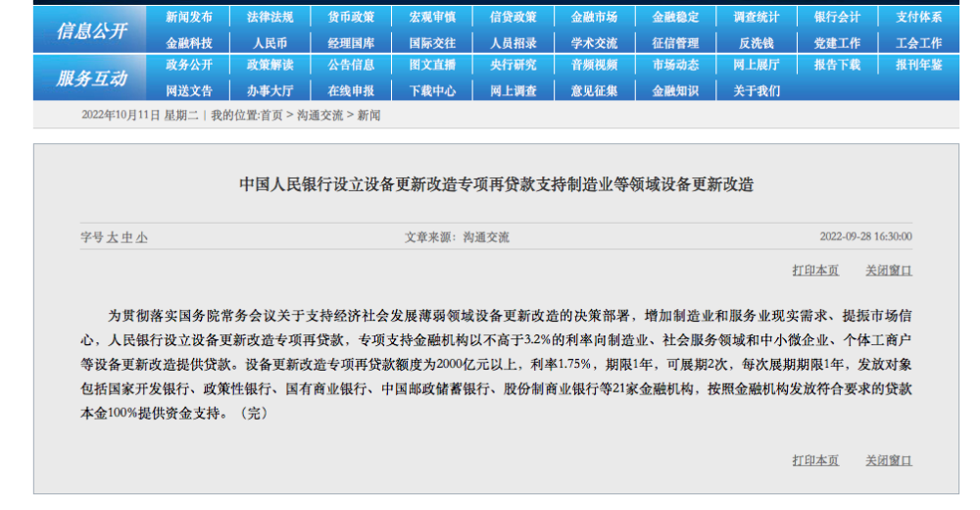This screenshot has width=980, height=510.
Task: Click 关闭窗口 above the article
Action: pyautogui.click(x=888, y=271)
